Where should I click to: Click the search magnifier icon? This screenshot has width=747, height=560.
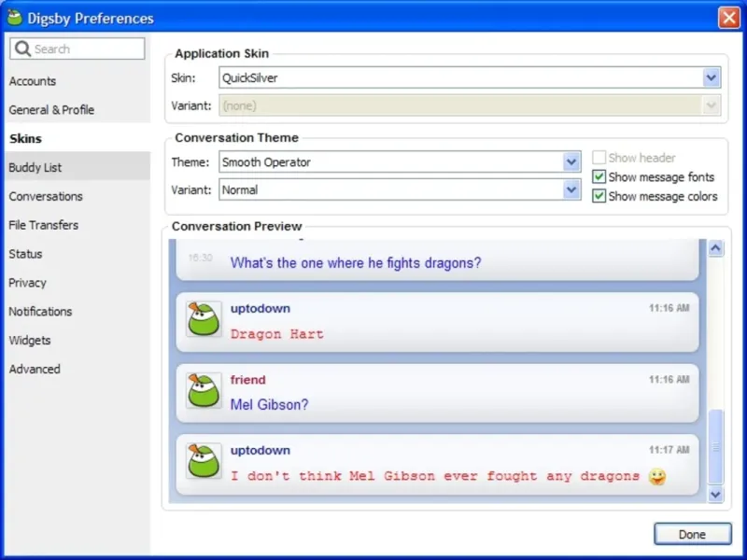click(22, 49)
